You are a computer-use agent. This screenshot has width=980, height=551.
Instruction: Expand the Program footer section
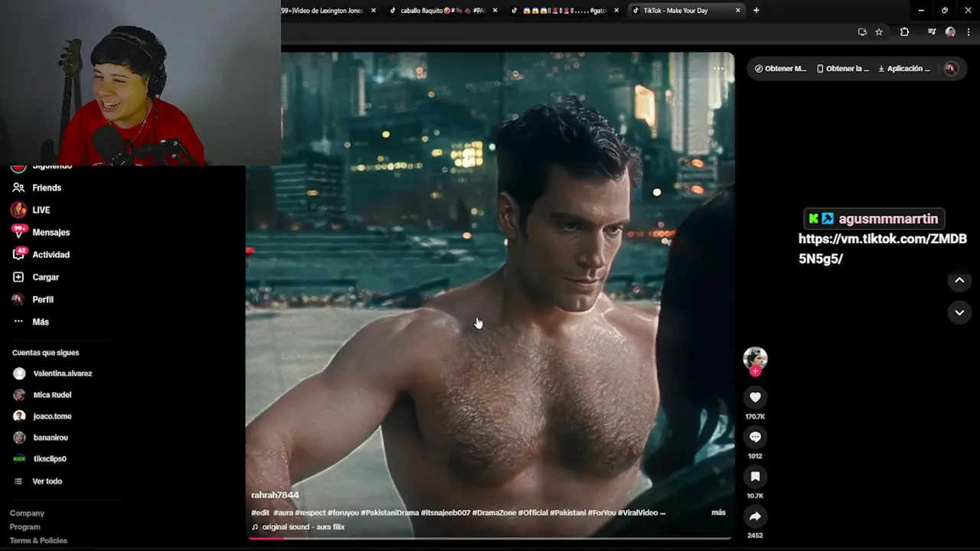pyautogui.click(x=24, y=527)
